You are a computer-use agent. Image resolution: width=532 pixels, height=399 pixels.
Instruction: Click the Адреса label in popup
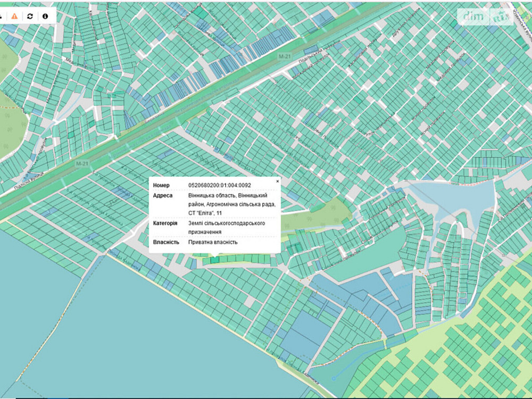click(x=163, y=196)
